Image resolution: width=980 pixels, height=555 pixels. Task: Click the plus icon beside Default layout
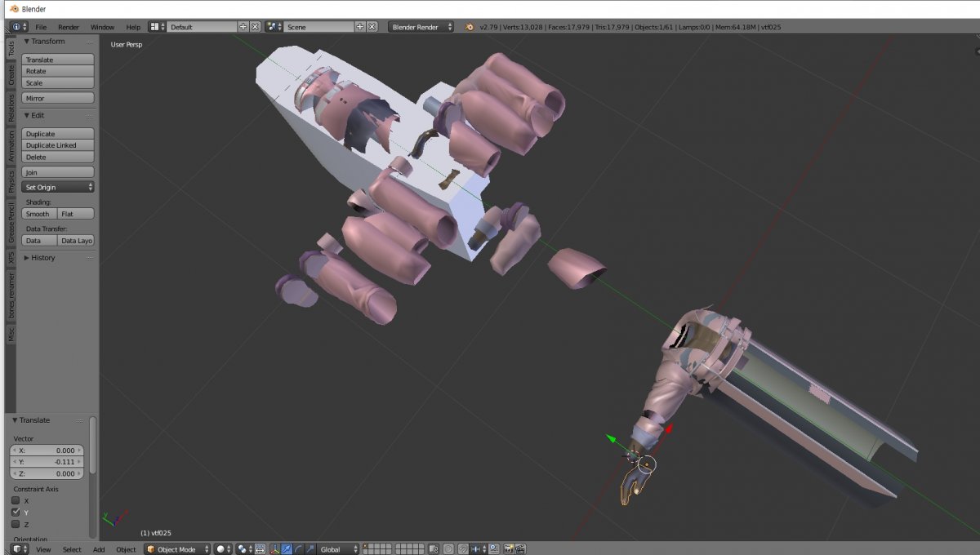(243, 27)
